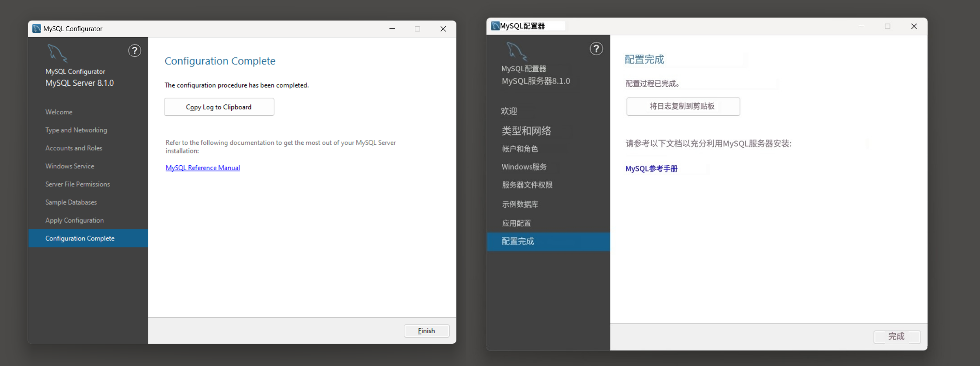Screen dimensions: 980x366
Task: Open MySQL参考手册 link
Action: click(x=651, y=169)
